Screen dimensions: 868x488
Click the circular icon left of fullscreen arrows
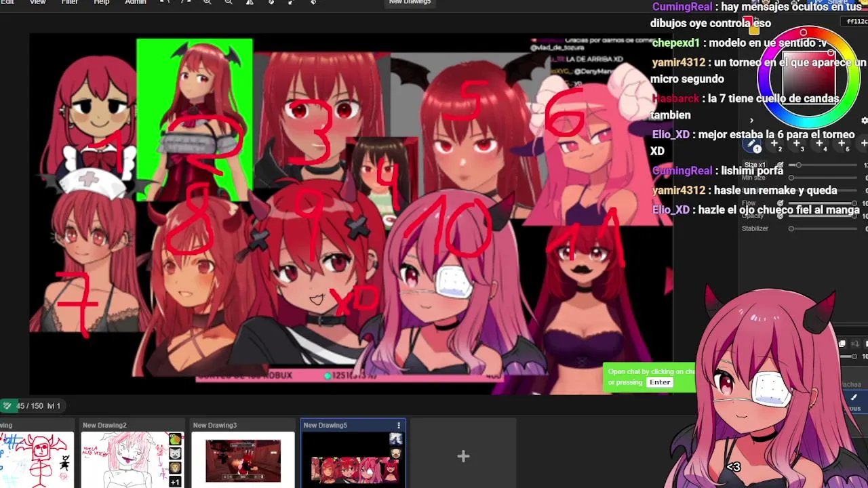coord(271,2)
